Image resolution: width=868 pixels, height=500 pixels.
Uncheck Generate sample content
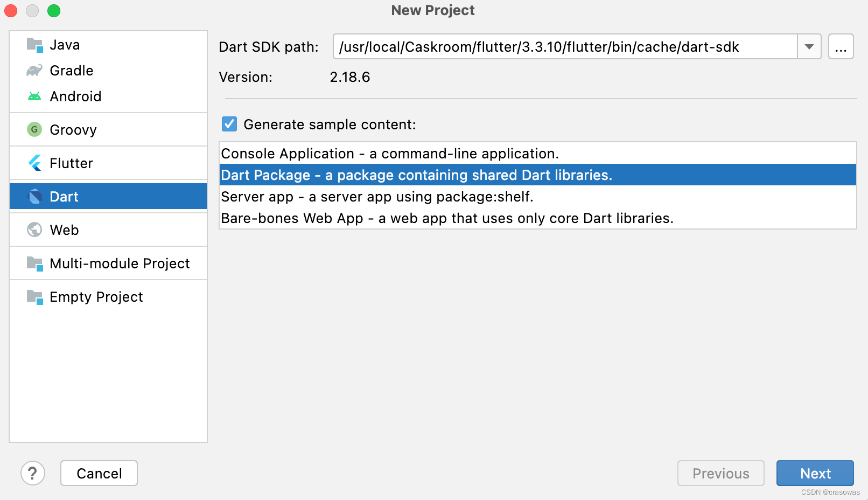229,124
